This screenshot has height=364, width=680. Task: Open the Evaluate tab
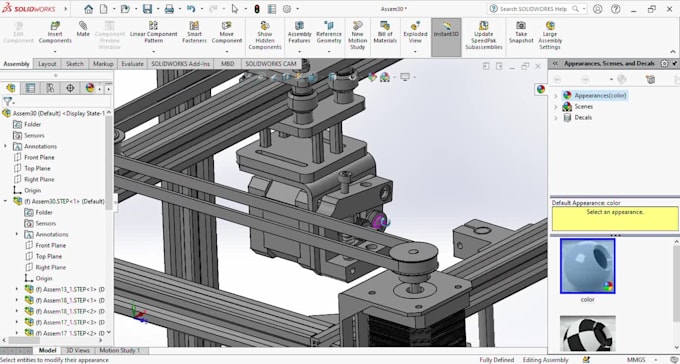click(132, 64)
